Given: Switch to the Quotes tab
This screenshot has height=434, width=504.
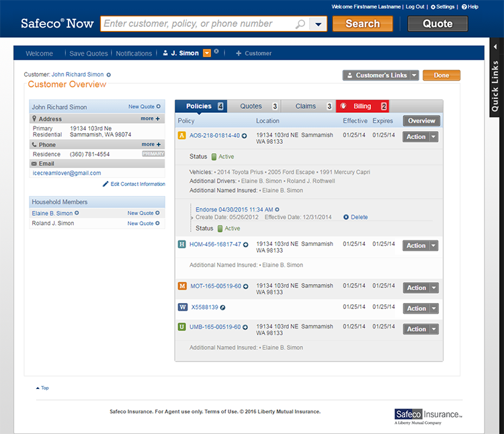Looking at the screenshot, I should tap(255, 106).
